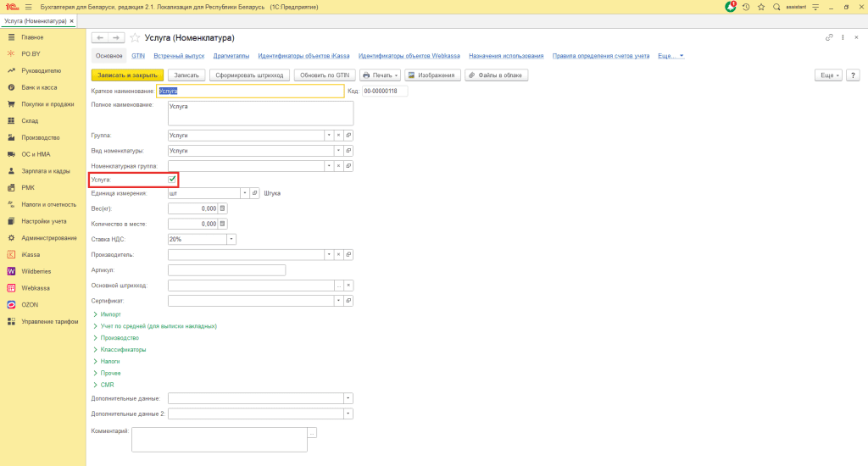Open calculator icon in Вес(кг) field
This screenshot has width=868, height=466.
(223, 208)
